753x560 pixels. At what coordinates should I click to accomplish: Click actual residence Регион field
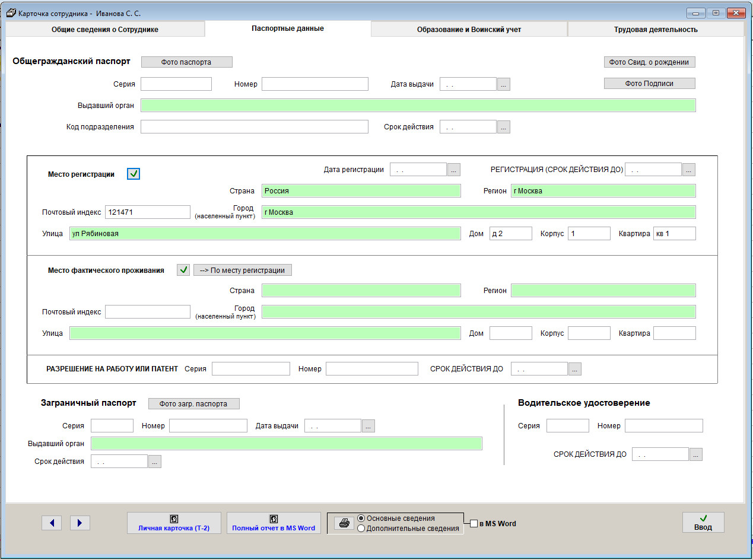603,290
